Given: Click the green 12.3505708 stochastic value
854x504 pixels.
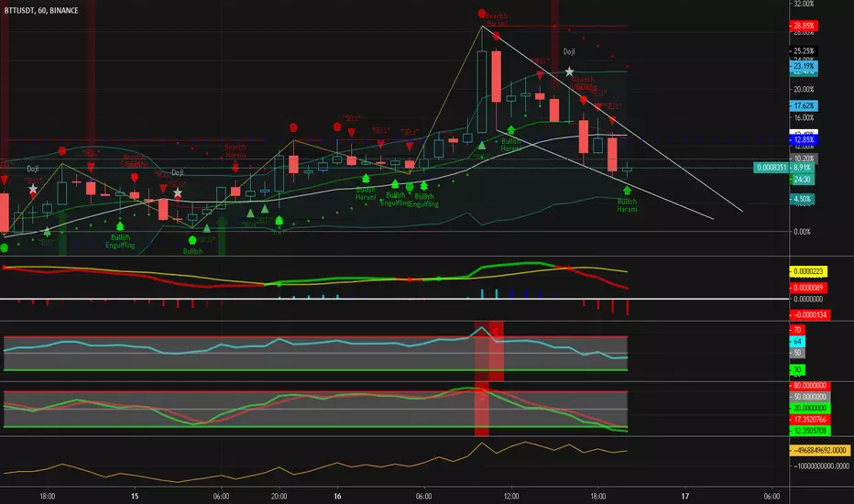Looking at the screenshot, I should coord(810,431).
